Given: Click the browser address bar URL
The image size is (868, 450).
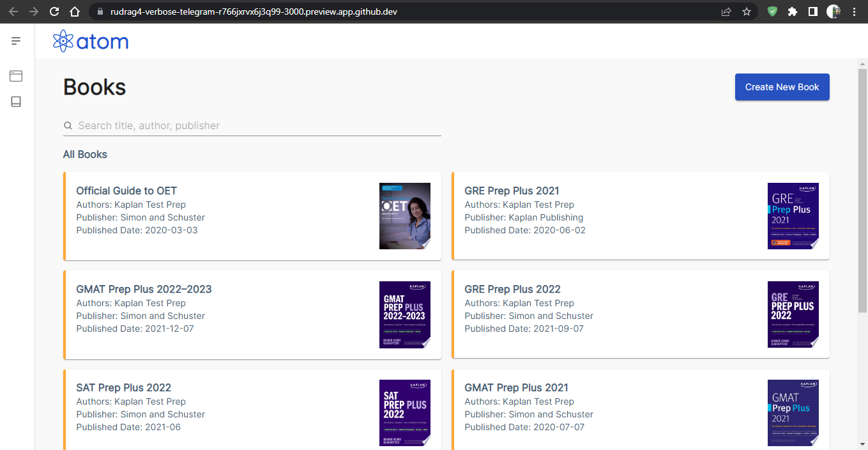Looking at the screenshot, I should point(254,12).
